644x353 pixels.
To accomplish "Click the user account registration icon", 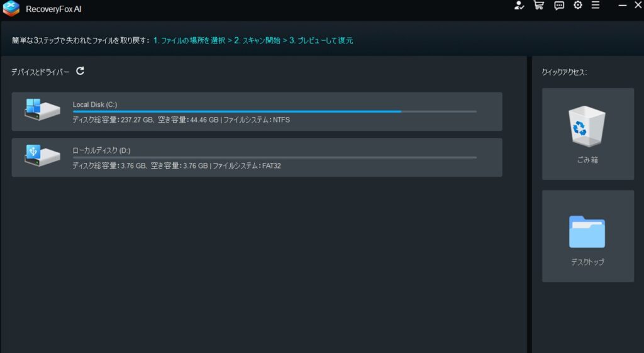I will [x=519, y=6].
